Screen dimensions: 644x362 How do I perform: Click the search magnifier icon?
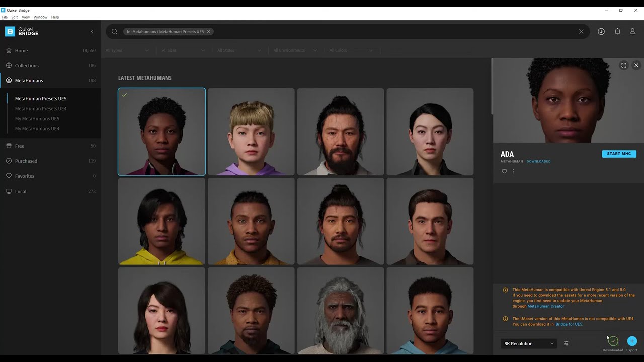tap(114, 31)
